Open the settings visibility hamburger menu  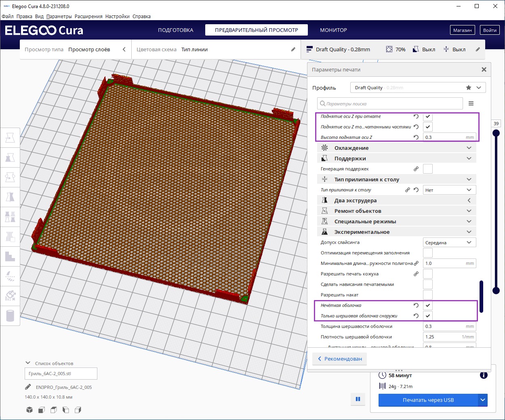coord(471,104)
